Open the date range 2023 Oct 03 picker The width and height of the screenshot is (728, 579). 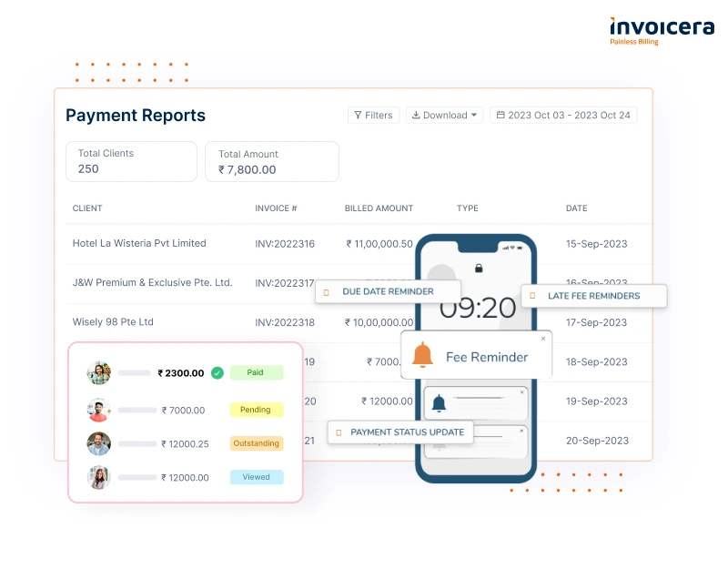pyautogui.click(x=563, y=115)
